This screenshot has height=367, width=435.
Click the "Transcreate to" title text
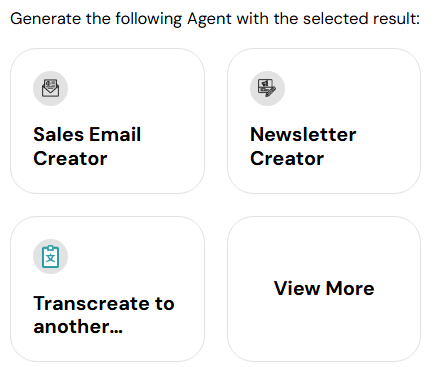104,303
